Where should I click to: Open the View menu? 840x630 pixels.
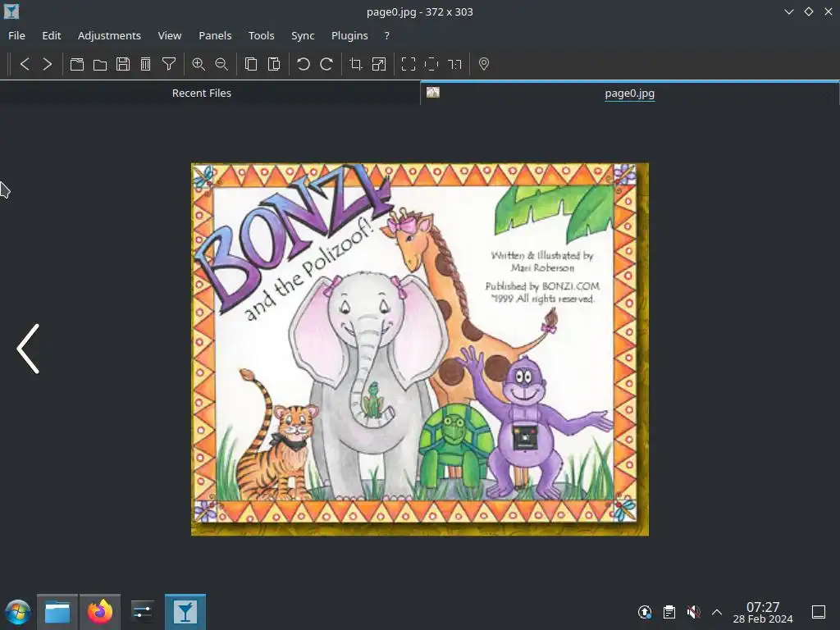point(169,35)
